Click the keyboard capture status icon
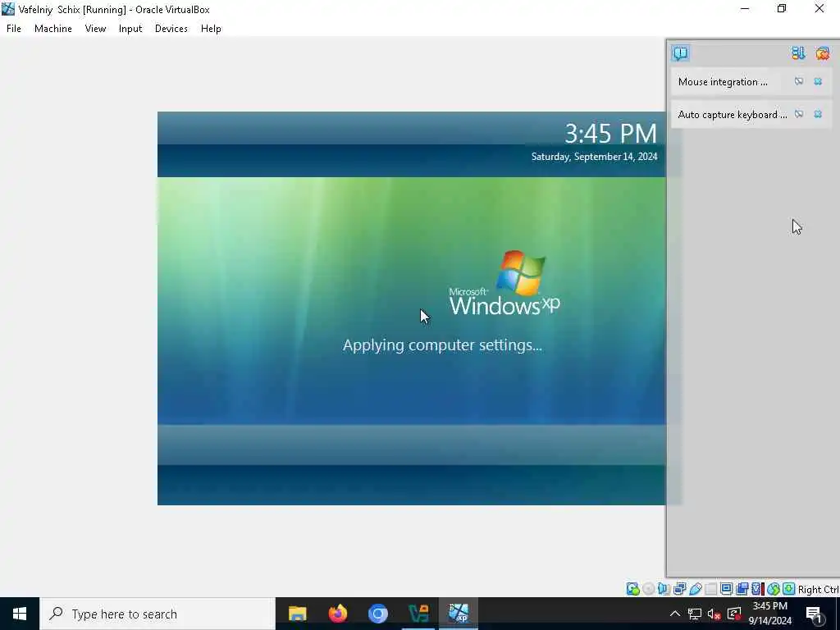 click(788, 589)
